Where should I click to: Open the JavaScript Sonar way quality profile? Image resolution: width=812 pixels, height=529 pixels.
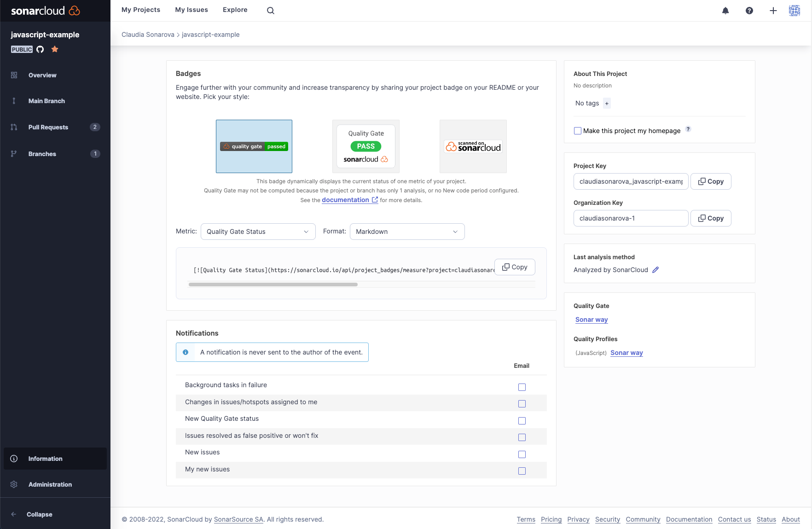[x=626, y=353]
